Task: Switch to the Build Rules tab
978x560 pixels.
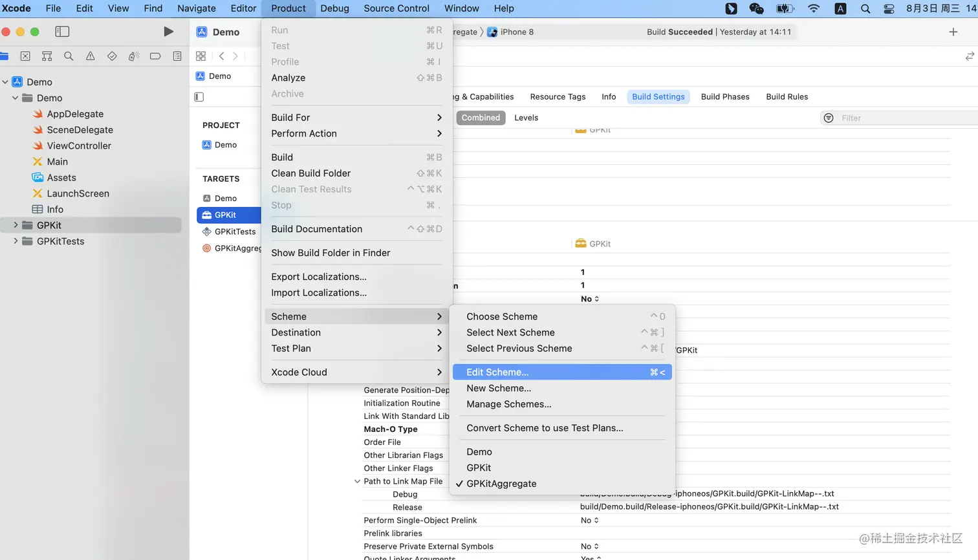Action: click(x=787, y=97)
